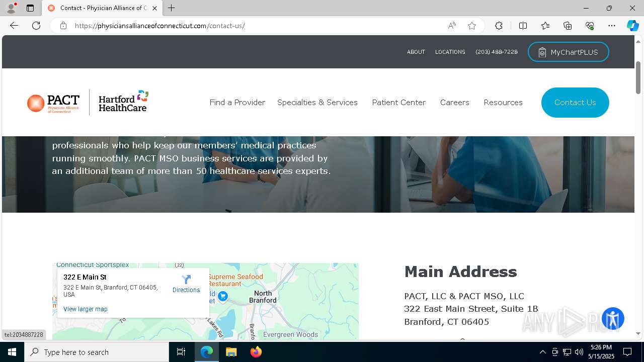Enable Read Aloud in address bar
This screenshot has width=644, height=362.
point(452,26)
